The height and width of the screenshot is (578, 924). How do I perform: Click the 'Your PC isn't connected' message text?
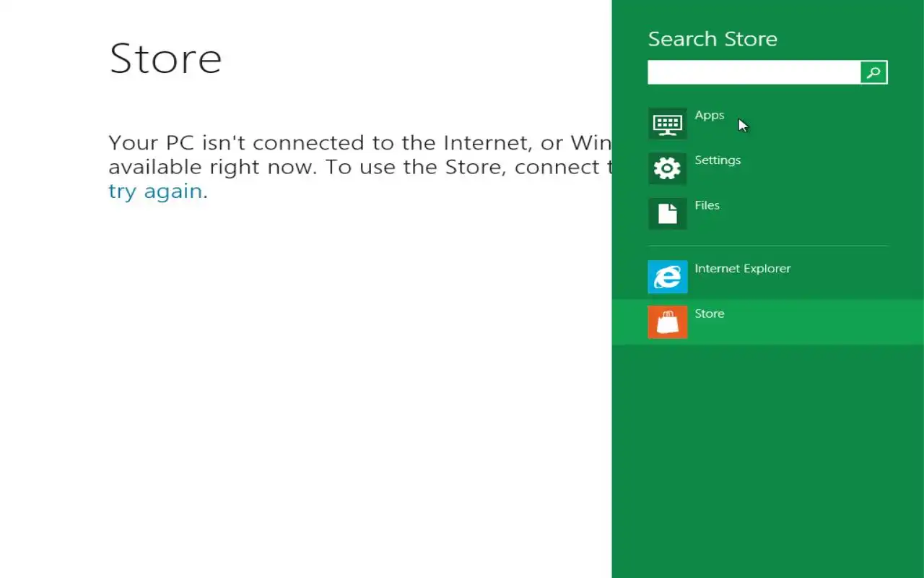coord(359,142)
